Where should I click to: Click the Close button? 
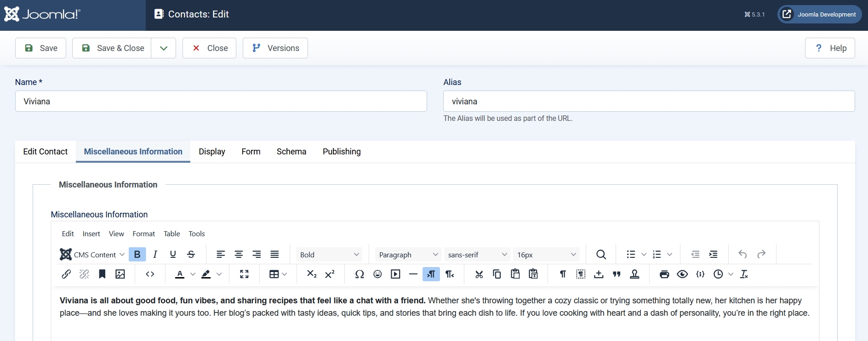[x=210, y=48]
